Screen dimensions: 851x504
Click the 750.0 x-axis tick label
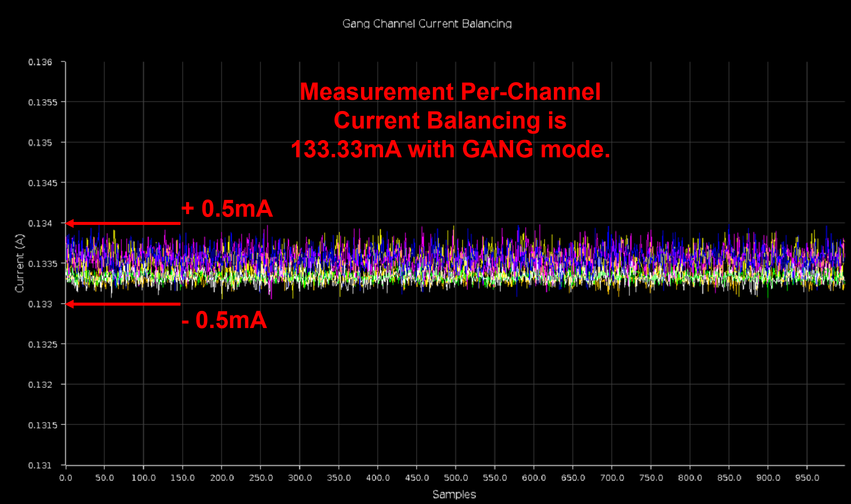tap(651, 478)
